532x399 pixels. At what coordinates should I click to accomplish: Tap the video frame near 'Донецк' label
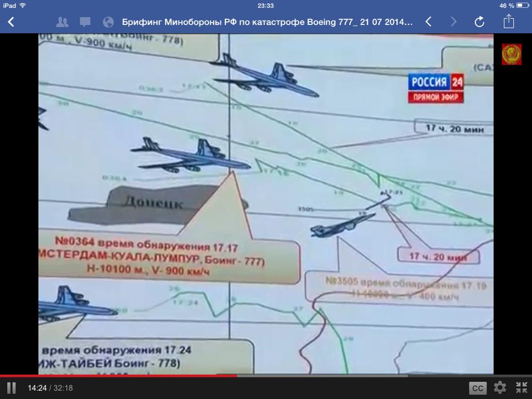click(x=152, y=203)
